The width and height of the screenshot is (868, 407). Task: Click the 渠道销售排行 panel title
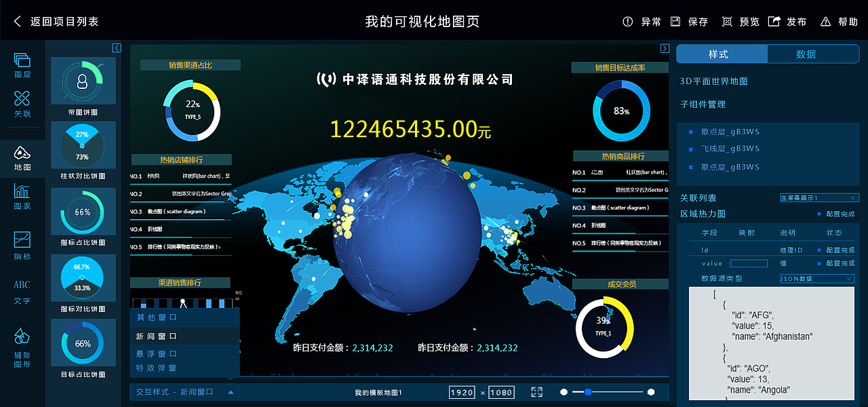pyautogui.click(x=180, y=282)
